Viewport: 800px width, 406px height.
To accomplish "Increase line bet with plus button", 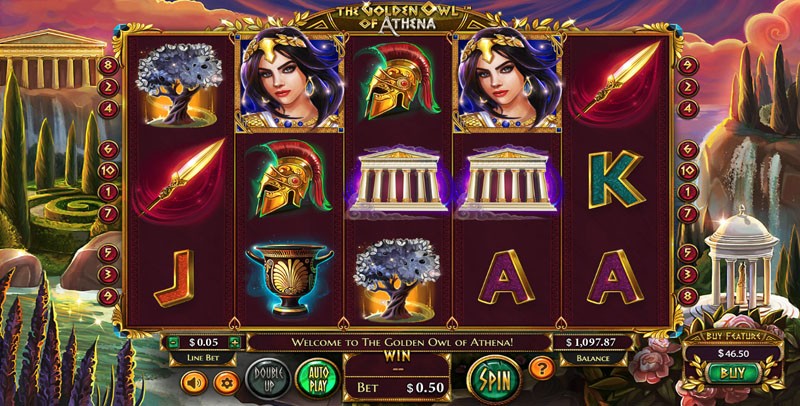I will [x=234, y=342].
